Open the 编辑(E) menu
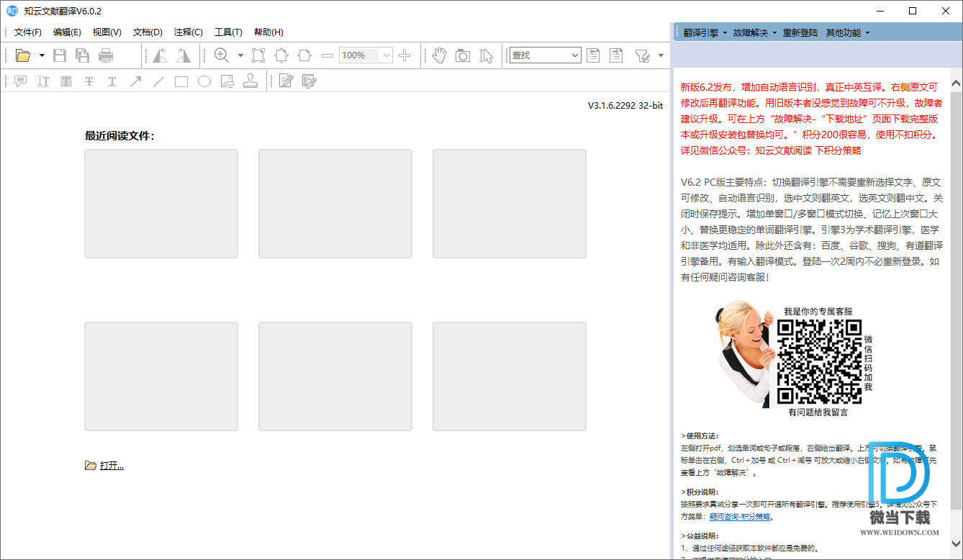 coord(67,32)
